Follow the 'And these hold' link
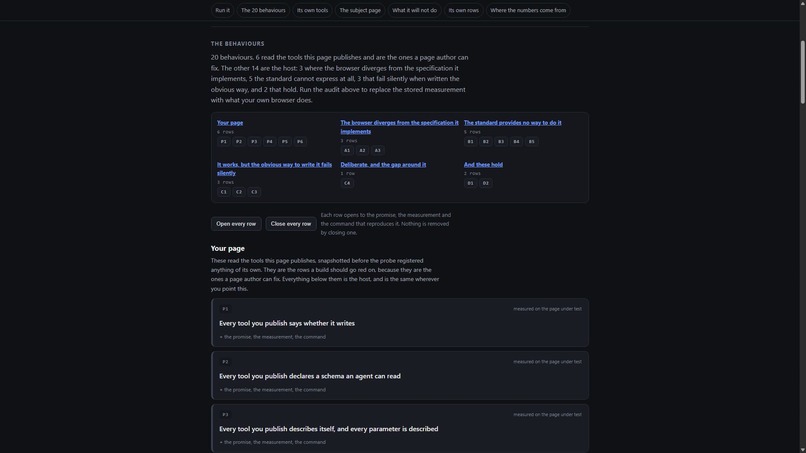 click(483, 165)
